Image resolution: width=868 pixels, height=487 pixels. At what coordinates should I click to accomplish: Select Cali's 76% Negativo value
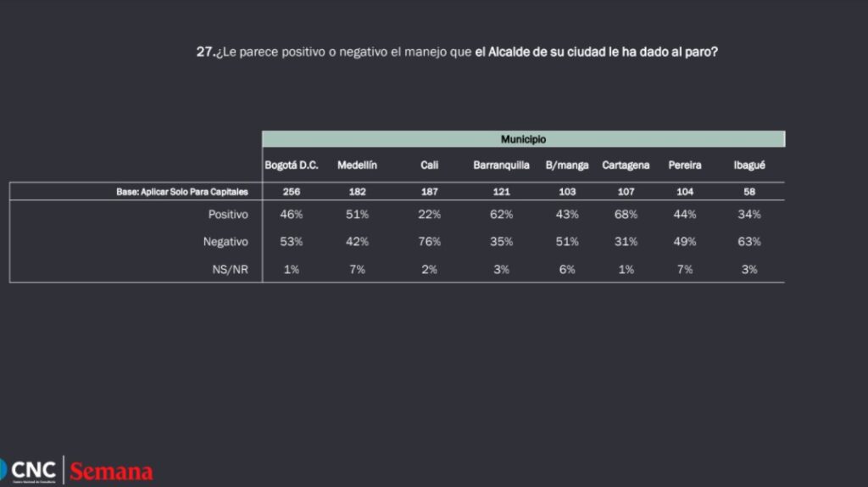click(x=430, y=242)
